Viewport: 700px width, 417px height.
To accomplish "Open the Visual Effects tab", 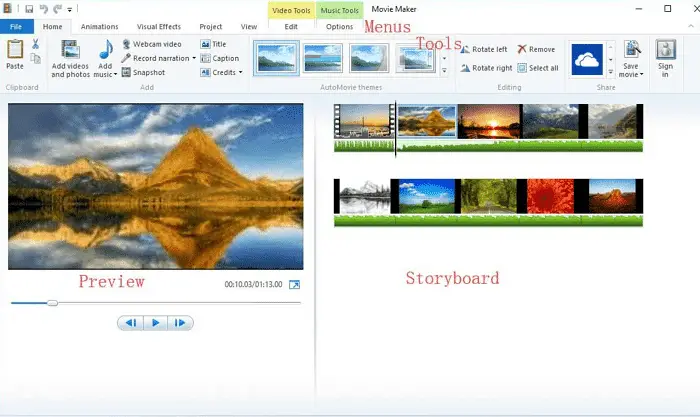I will [x=159, y=27].
